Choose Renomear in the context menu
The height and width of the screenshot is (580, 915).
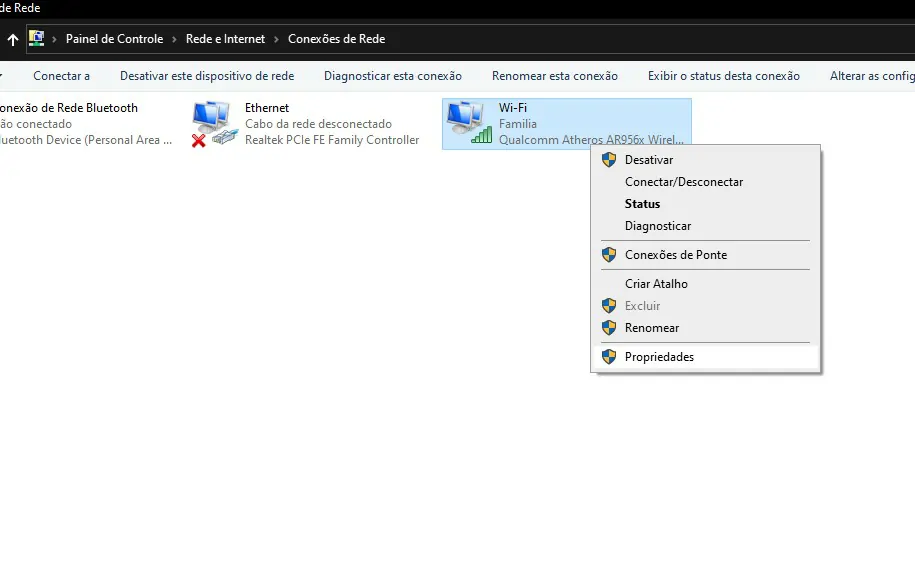706,328
